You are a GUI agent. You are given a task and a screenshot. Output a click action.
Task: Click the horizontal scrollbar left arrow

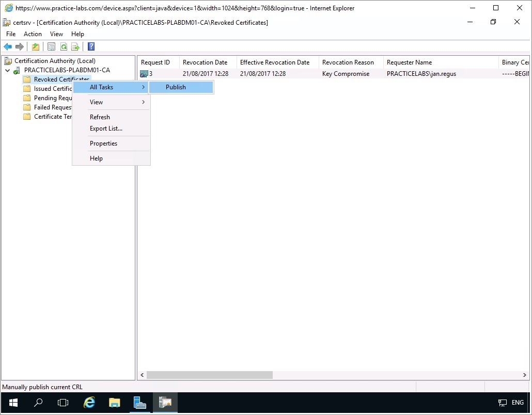pos(142,375)
